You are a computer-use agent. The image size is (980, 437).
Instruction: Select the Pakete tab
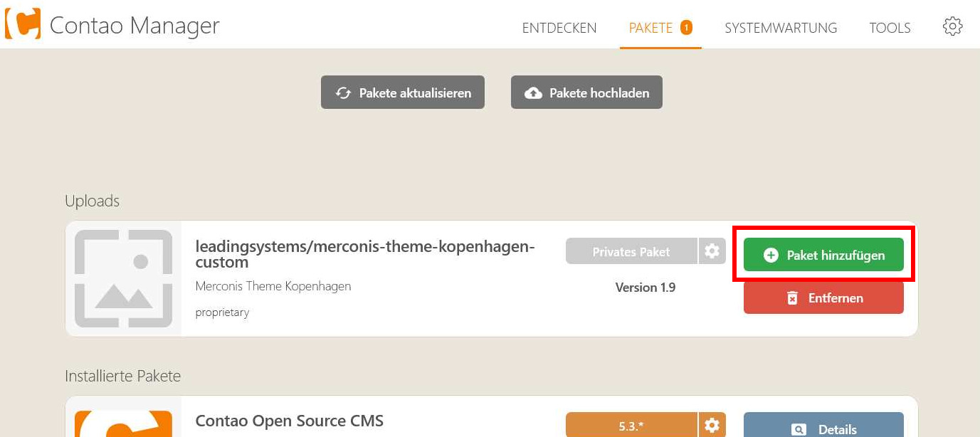click(650, 28)
